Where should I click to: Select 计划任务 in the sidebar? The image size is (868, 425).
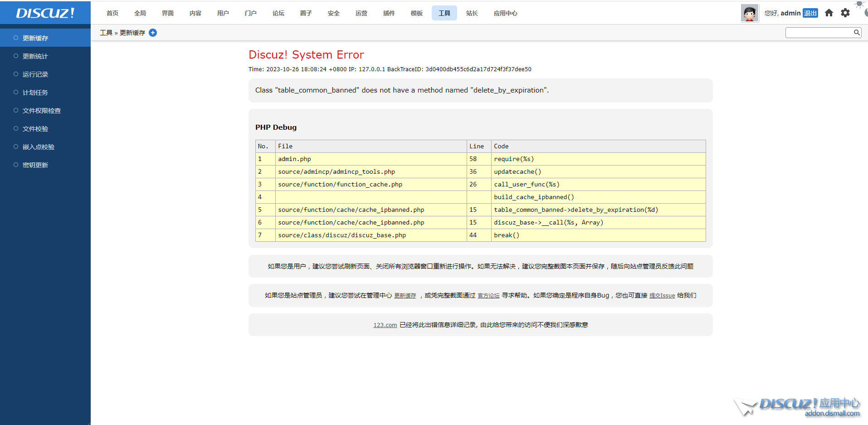[x=35, y=93]
